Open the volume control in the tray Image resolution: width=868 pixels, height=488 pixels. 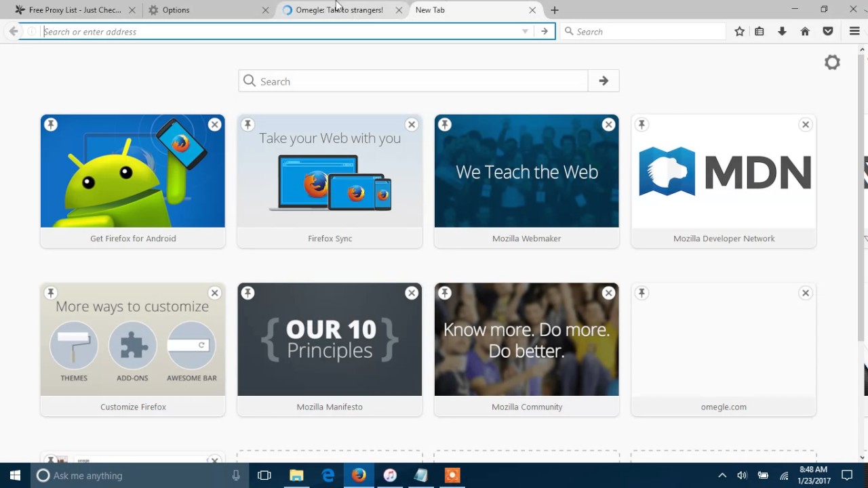coord(742,476)
